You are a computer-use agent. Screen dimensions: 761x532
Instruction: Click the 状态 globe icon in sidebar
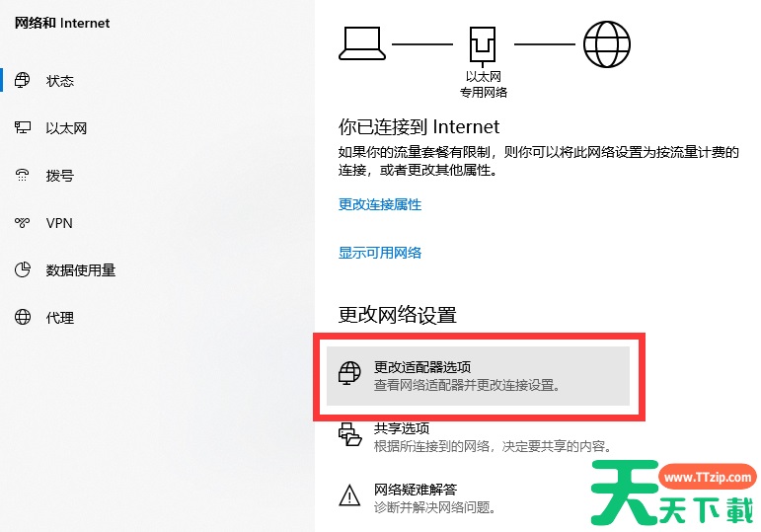tap(23, 80)
